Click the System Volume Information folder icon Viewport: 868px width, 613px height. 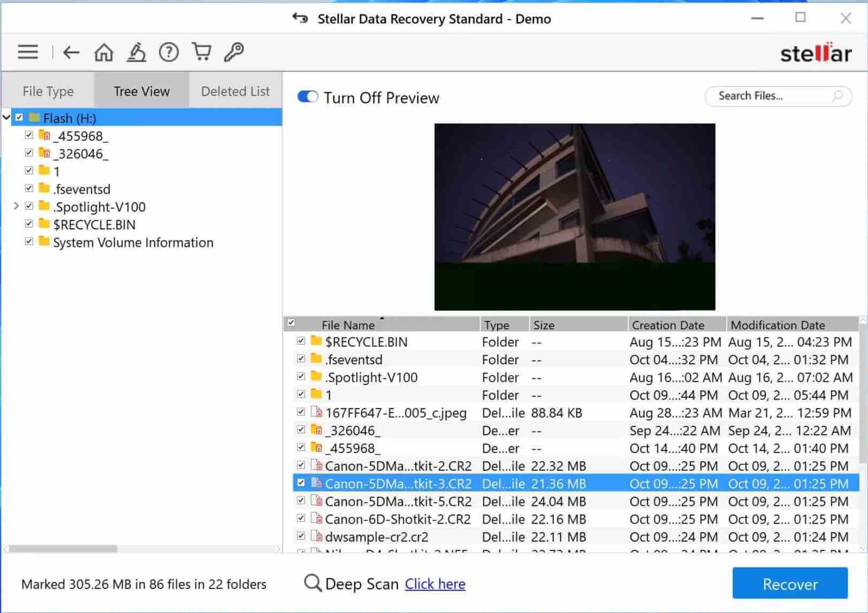point(45,242)
